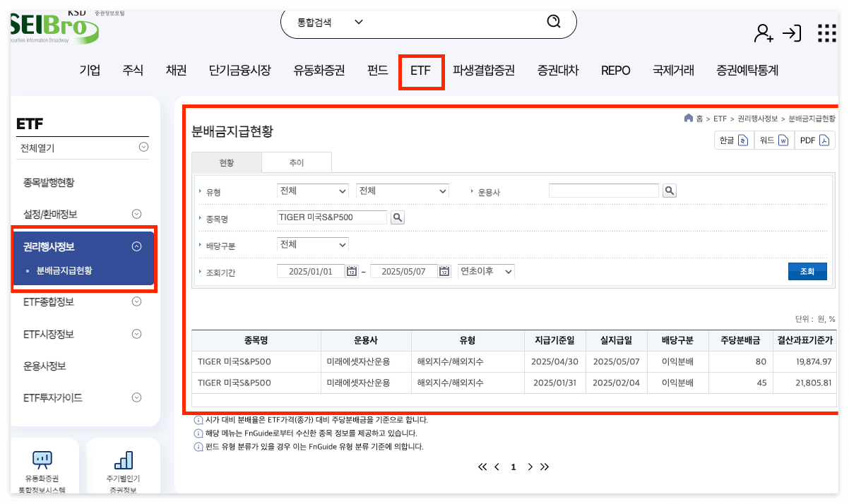Open 기업 top menu

coord(90,71)
